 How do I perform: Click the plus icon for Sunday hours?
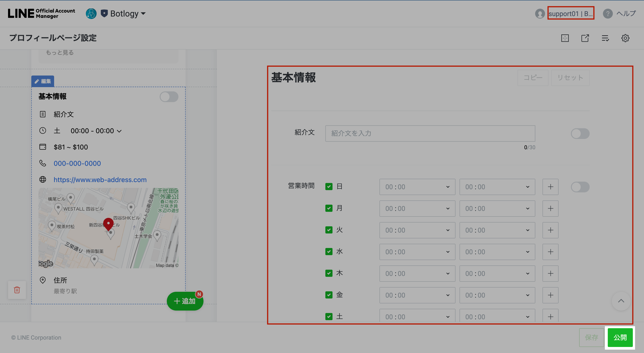pyautogui.click(x=550, y=187)
